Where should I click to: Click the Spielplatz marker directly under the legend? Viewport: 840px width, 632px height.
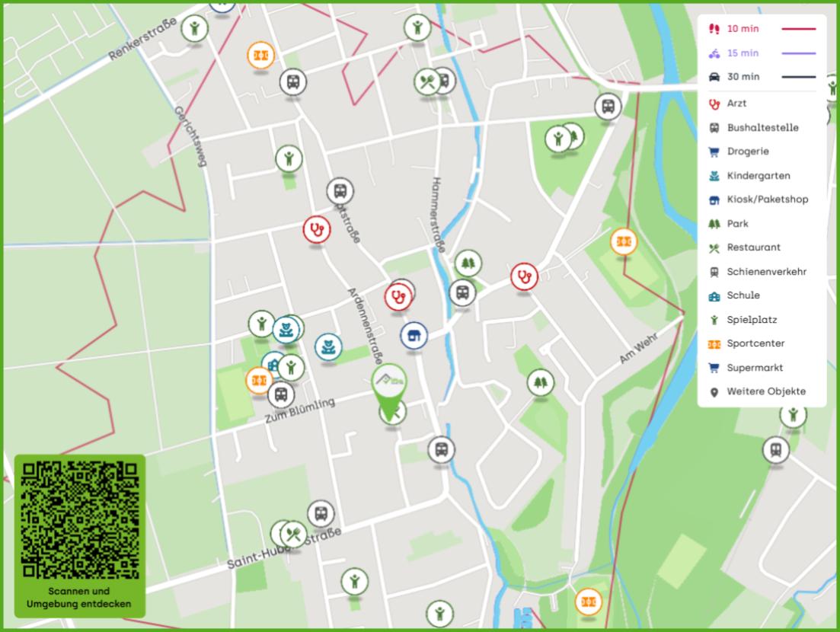click(794, 414)
